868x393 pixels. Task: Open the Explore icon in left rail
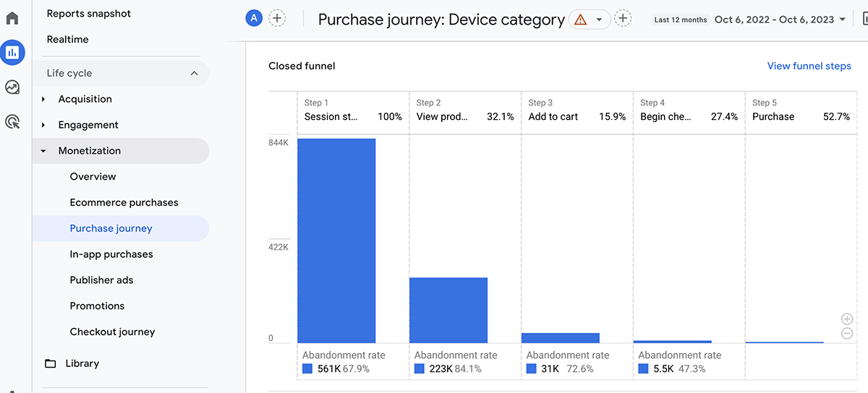click(x=12, y=87)
